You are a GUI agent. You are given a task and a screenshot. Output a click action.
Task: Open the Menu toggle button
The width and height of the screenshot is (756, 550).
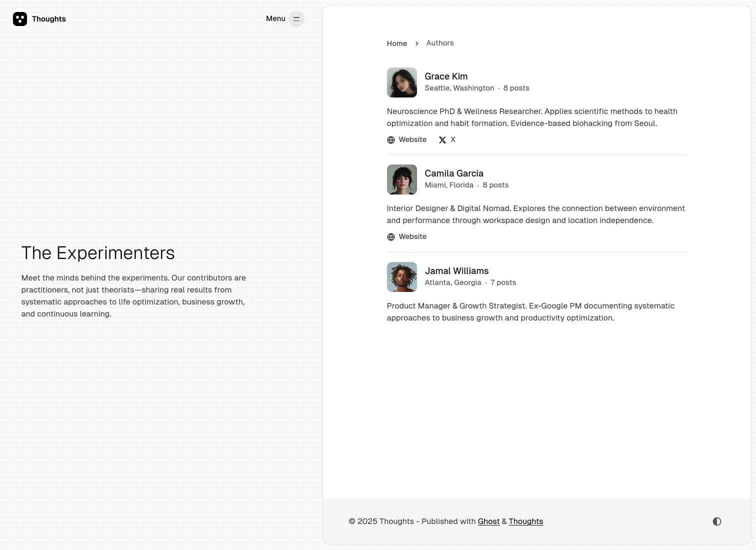pos(296,19)
